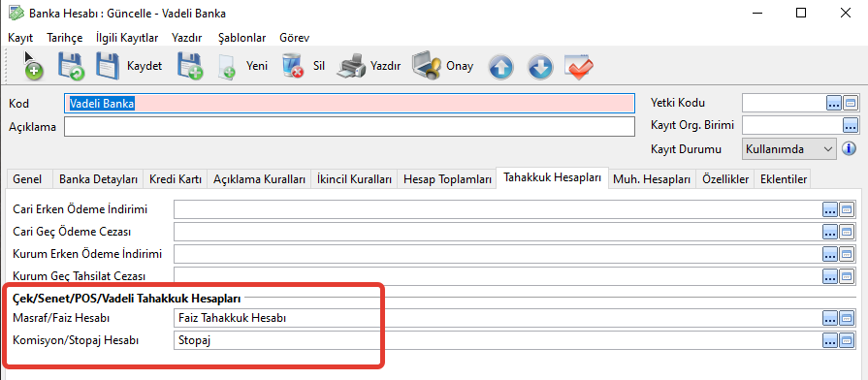868x380 pixels.
Task: Switch to the Kredi Kartı tab
Action: 175,179
